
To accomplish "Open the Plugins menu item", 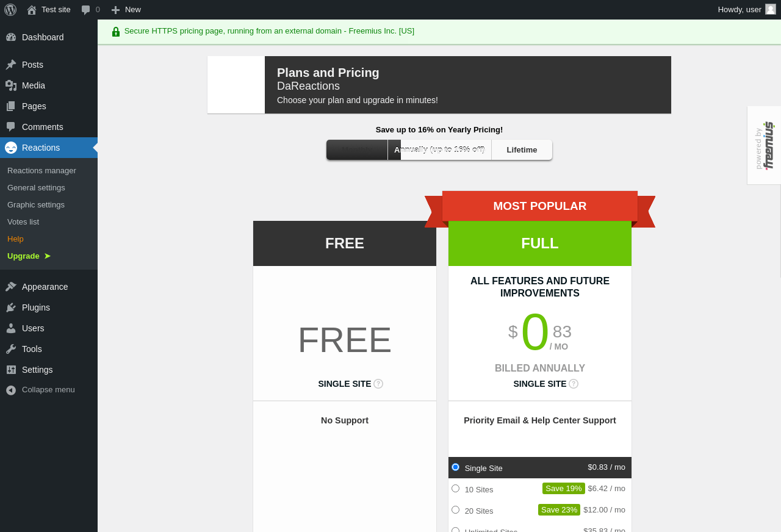I will point(49,307).
